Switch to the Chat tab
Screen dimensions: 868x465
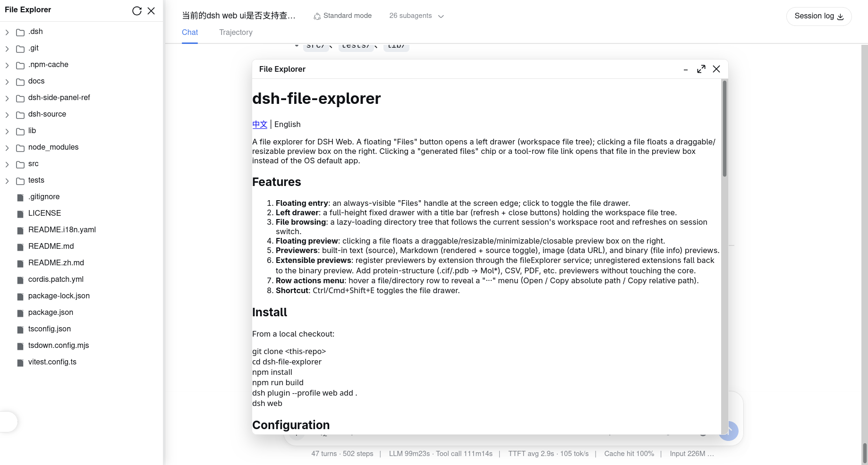[190, 32]
